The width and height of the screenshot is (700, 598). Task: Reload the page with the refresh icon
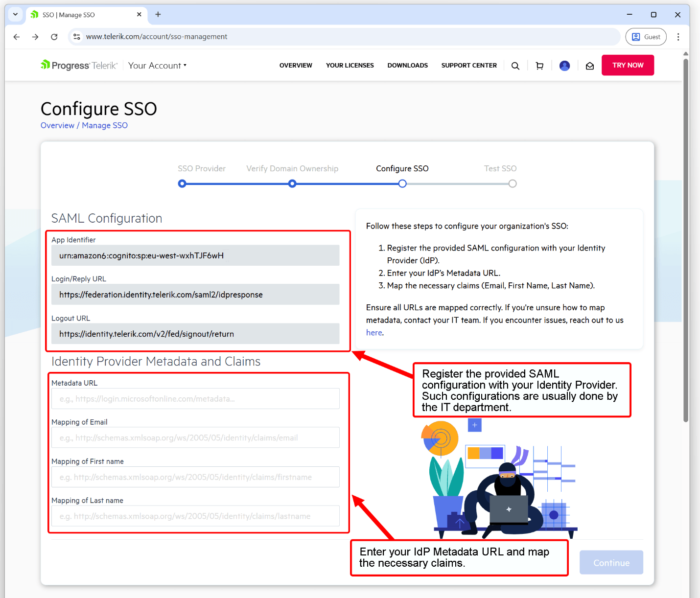[x=54, y=37]
